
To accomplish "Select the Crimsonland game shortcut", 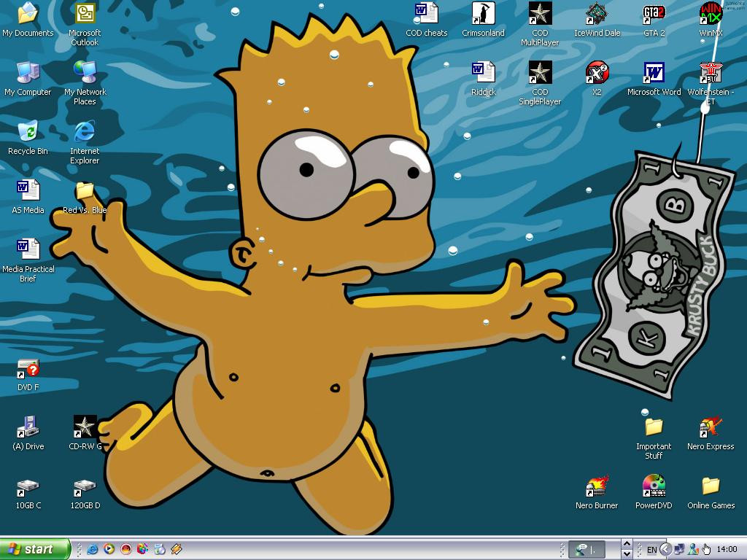I will click(x=483, y=20).
